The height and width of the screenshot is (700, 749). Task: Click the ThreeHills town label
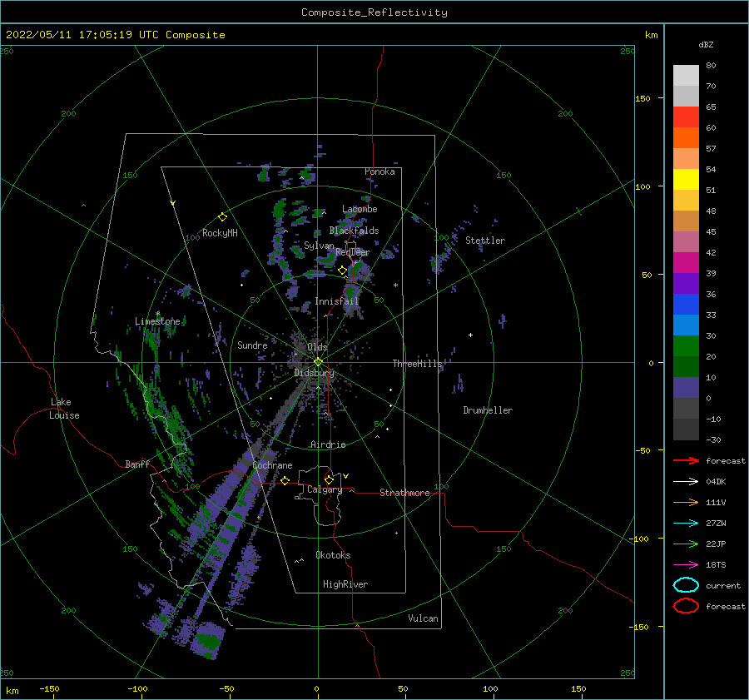418,364
